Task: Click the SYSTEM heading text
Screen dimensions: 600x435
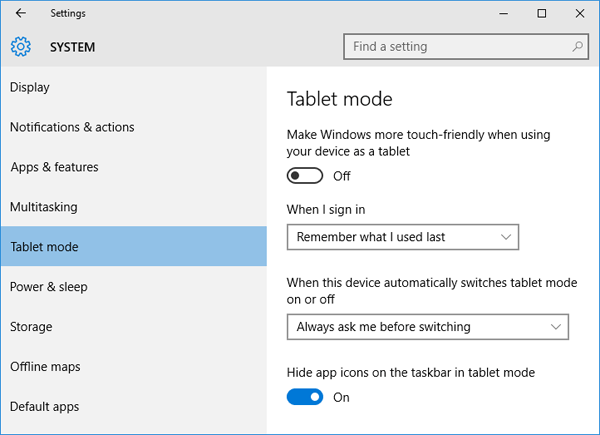Action: coord(72,47)
